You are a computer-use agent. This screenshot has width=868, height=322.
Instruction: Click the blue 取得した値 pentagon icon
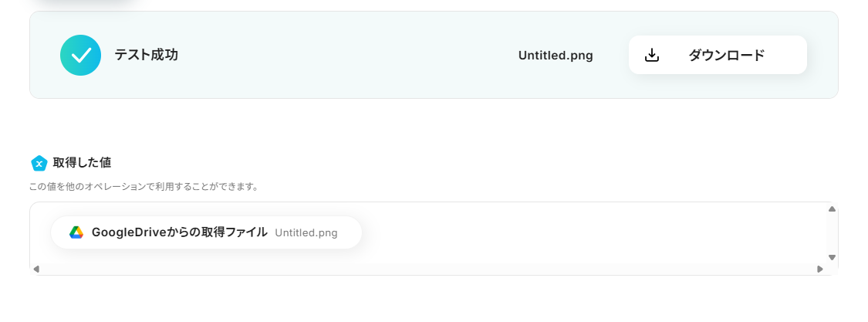pyautogui.click(x=39, y=163)
